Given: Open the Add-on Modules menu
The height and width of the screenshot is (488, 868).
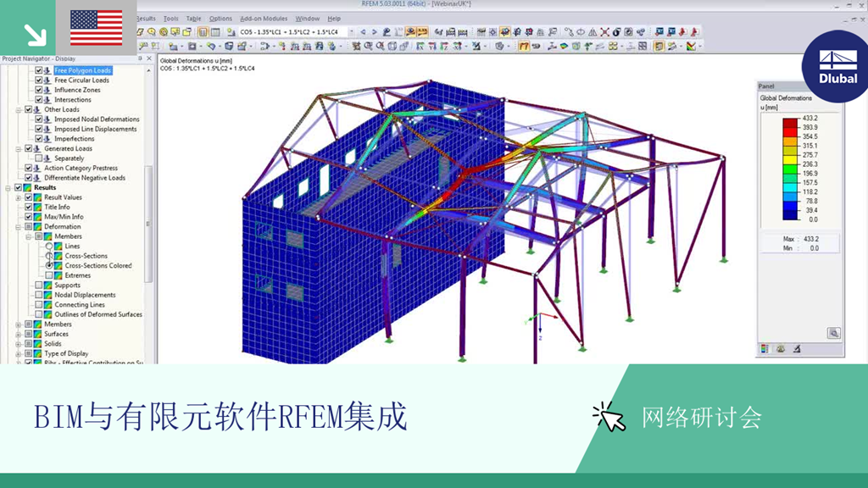Looking at the screenshot, I should point(264,19).
